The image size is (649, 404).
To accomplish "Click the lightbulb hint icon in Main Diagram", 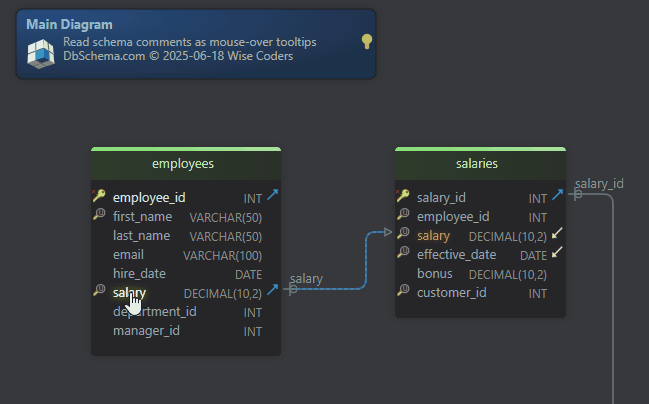I will [367, 41].
